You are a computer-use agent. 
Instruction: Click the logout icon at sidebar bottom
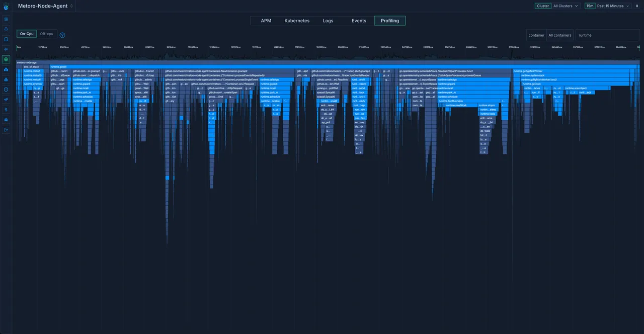click(x=6, y=130)
